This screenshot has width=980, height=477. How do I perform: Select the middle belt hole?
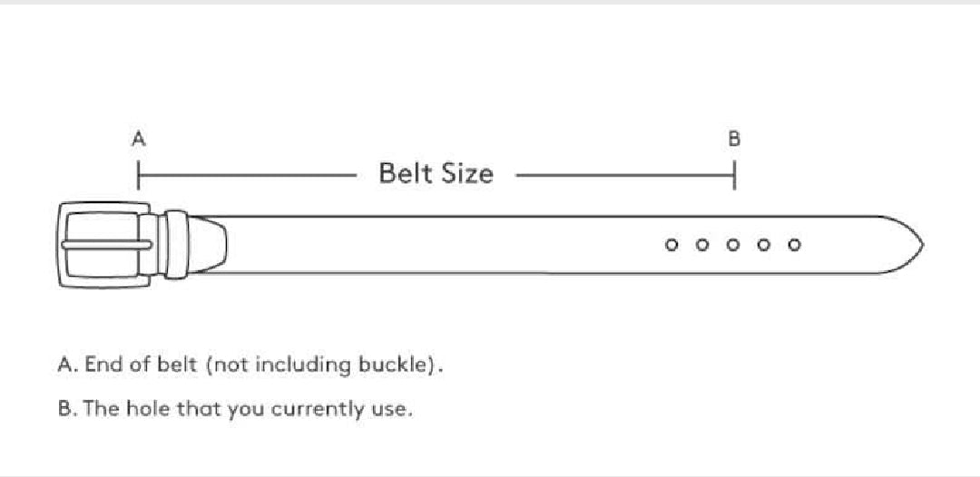tap(733, 245)
